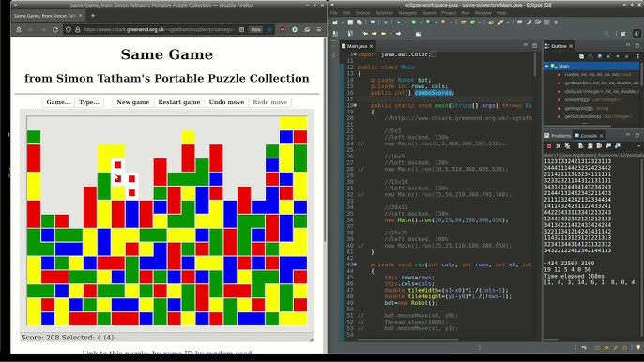Click the Save icon in Eclipse toolbar
Screen dimensions: 644x362
(x=350, y=23)
